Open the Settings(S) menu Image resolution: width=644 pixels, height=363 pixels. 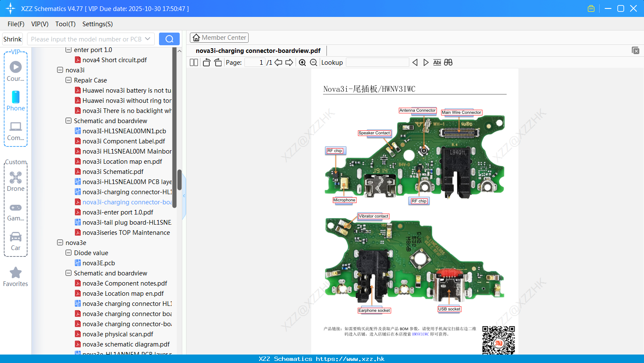coord(98,24)
